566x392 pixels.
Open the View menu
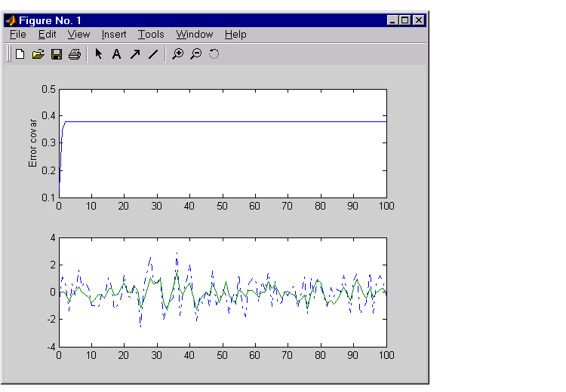click(78, 35)
